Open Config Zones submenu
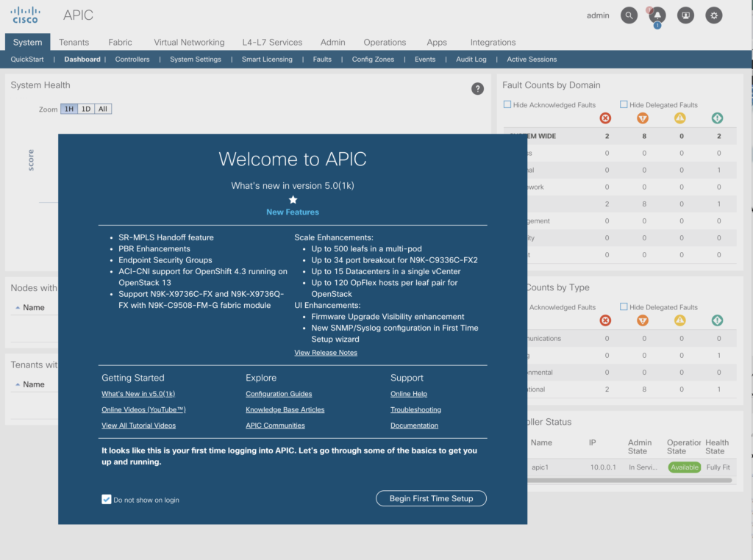Viewport: 753px width, 560px height. pyautogui.click(x=373, y=60)
